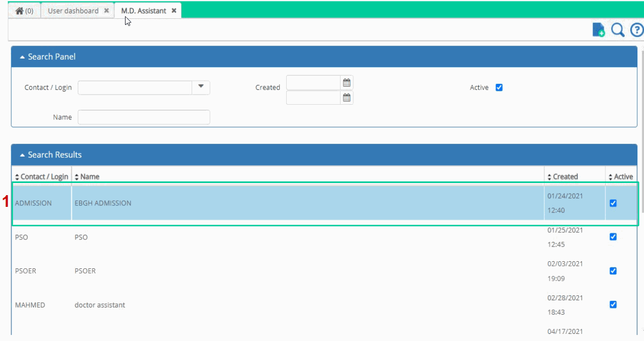
Task: Open calendar picker for second Created date
Action: click(347, 98)
